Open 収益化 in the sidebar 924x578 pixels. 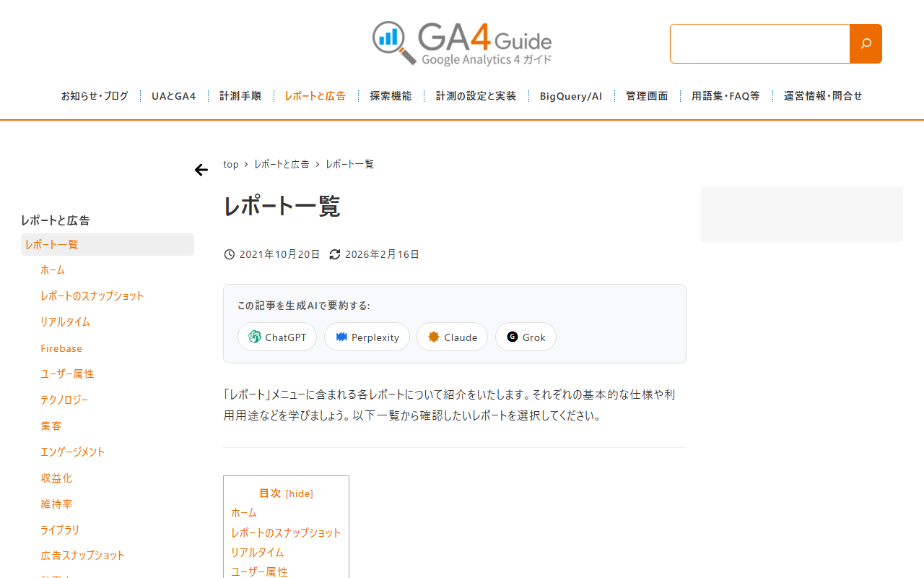[x=56, y=478]
